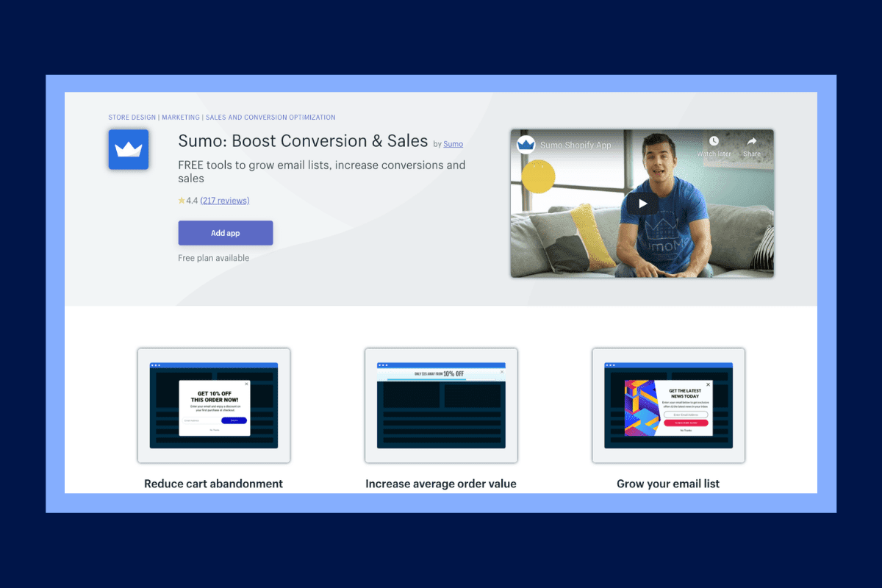Open the 217 reviews link
Image resolution: width=882 pixels, height=588 pixels.
click(x=225, y=201)
